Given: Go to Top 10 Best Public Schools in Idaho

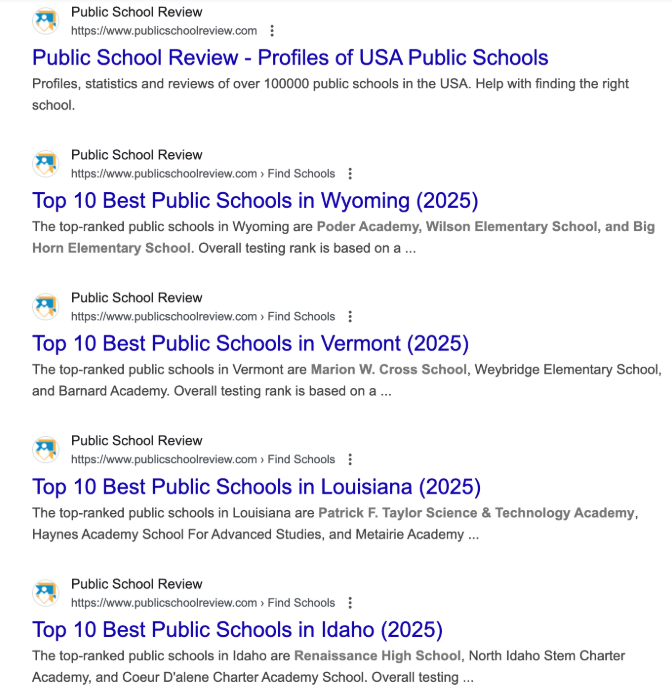Looking at the screenshot, I should (x=237, y=630).
